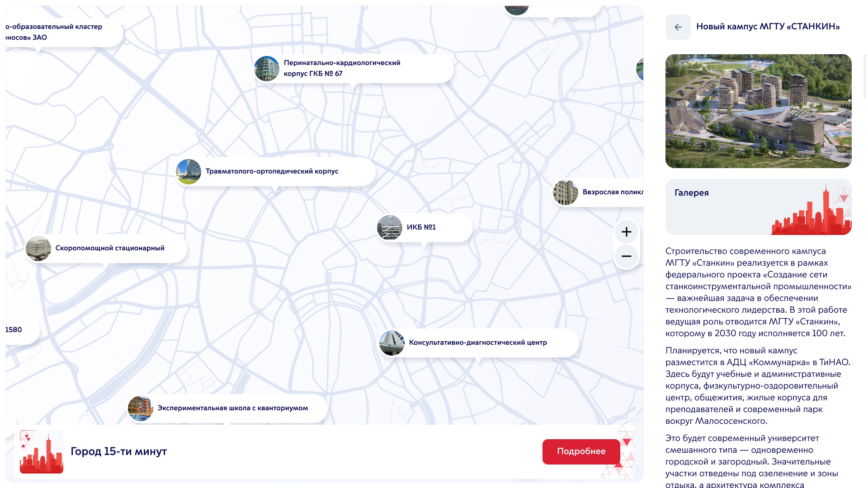The height and width of the screenshot is (488, 868).
Task: Select Экспериментальная школа с кванториумом label
Action: [x=233, y=408]
